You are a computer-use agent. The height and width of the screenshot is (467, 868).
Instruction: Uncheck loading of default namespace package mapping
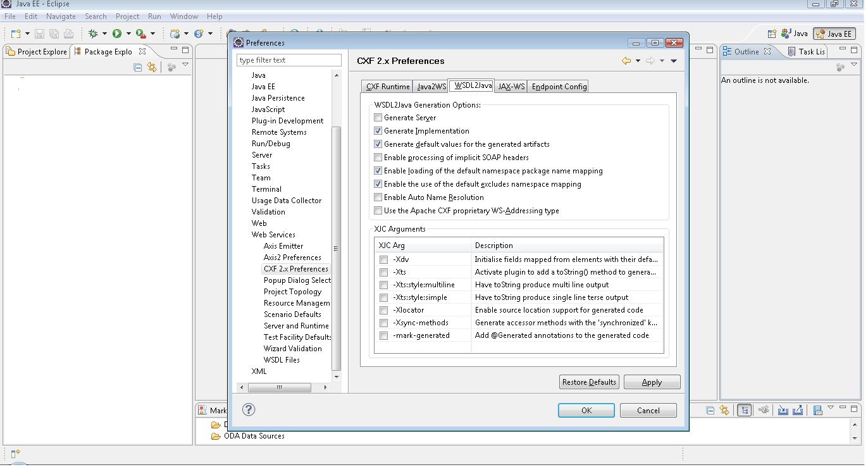pyautogui.click(x=378, y=171)
